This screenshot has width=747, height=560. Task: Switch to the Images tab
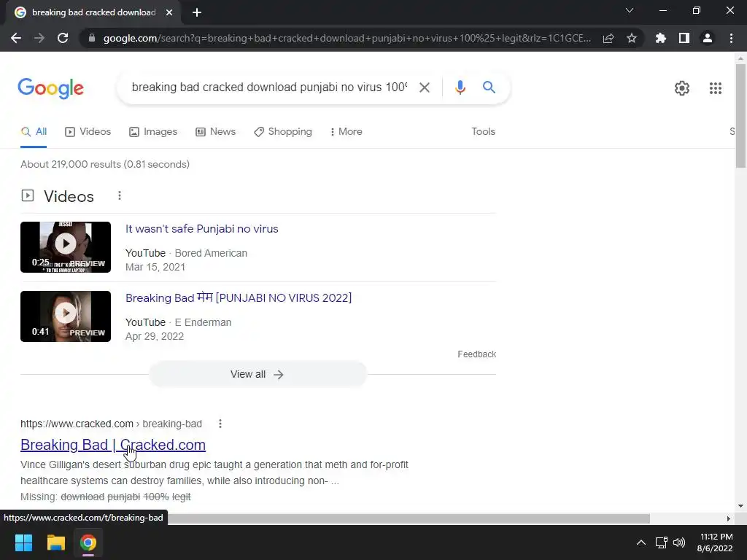(x=153, y=132)
